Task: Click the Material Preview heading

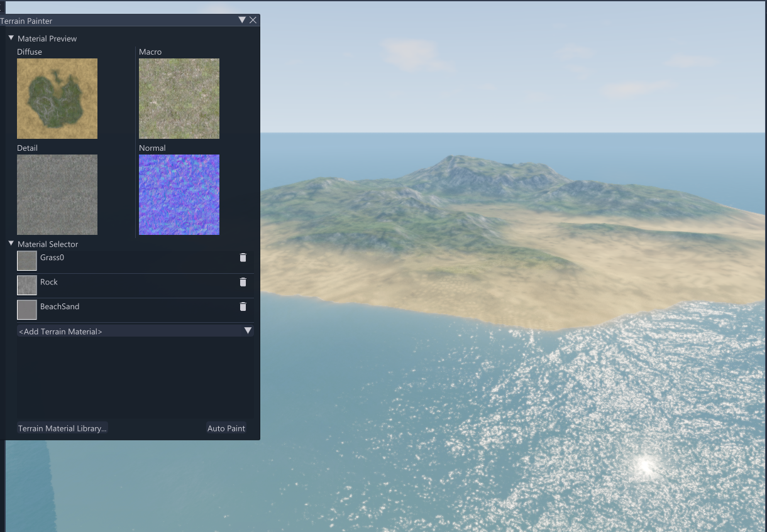Action: coord(47,38)
